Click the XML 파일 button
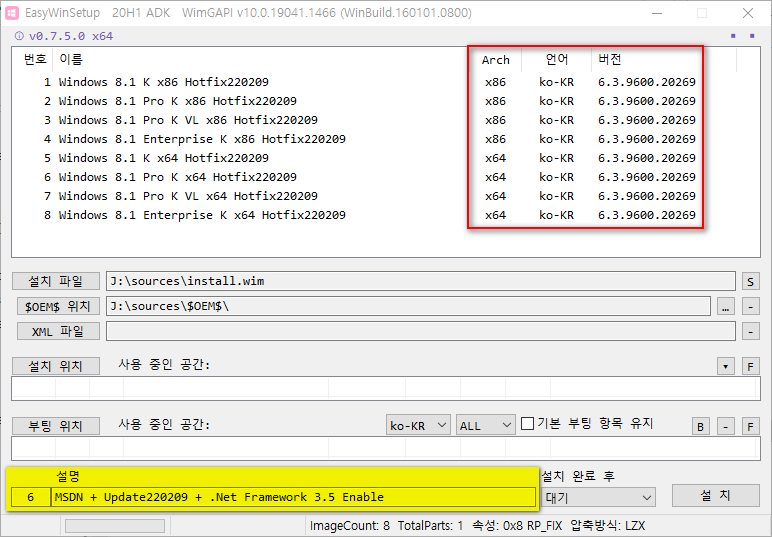 pos(58,331)
